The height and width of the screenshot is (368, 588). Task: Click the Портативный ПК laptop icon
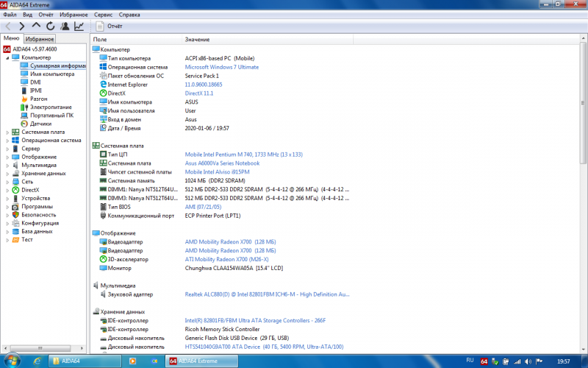pos(24,116)
